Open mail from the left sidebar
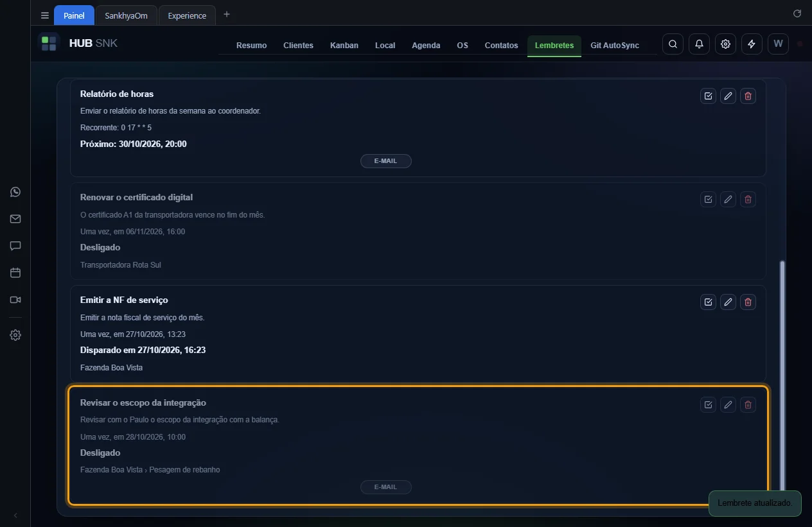812x527 pixels. [x=15, y=219]
